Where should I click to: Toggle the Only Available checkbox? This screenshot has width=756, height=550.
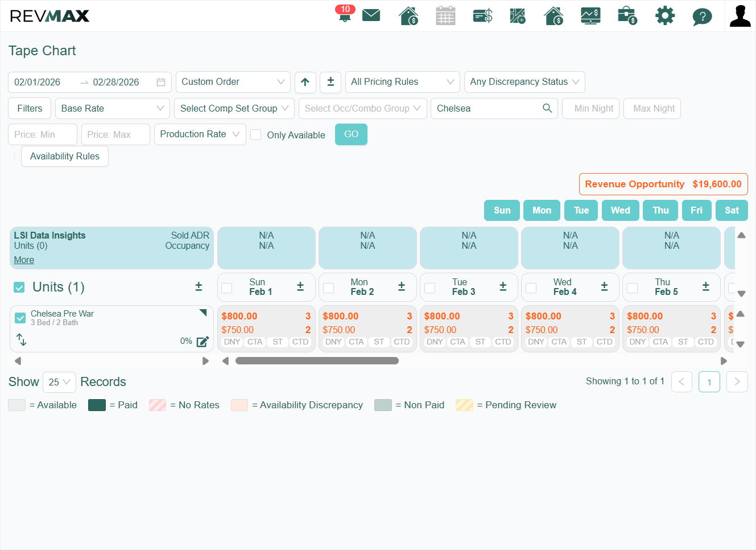click(256, 134)
